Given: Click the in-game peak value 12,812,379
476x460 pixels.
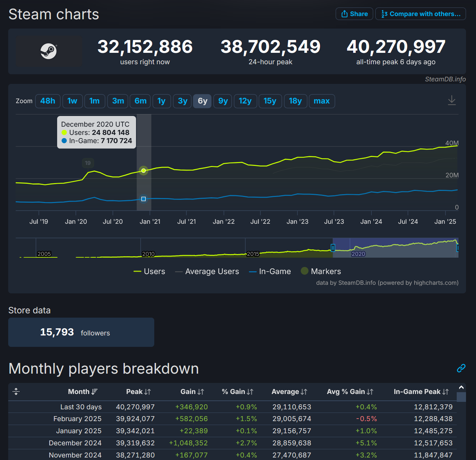Looking at the screenshot, I should point(433,407).
